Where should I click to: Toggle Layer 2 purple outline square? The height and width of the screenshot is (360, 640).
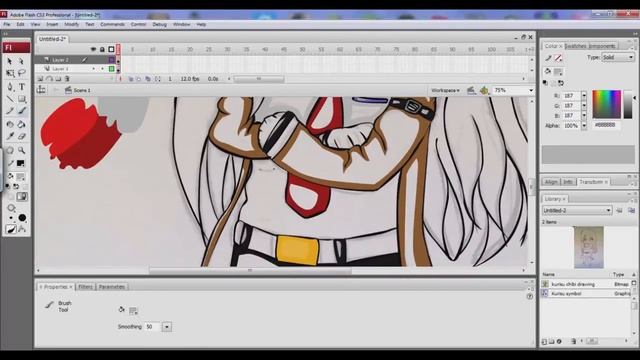(111, 60)
